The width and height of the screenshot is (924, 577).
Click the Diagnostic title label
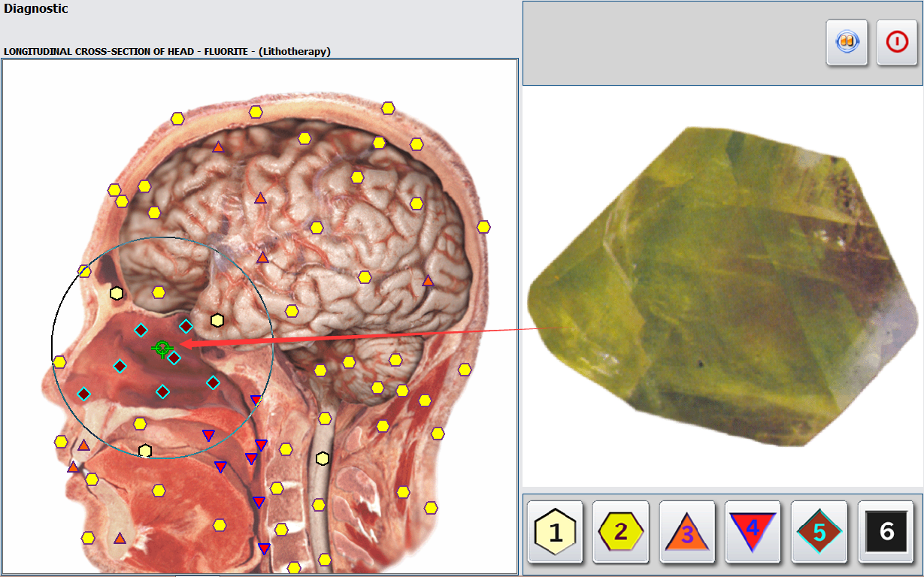tap(35, 9)
